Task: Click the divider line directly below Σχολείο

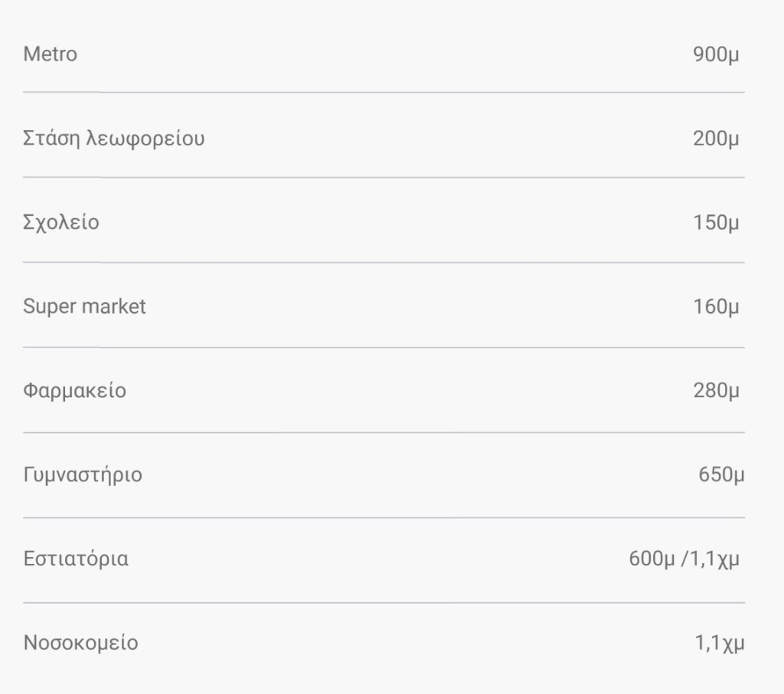Action: click(384, 262)
